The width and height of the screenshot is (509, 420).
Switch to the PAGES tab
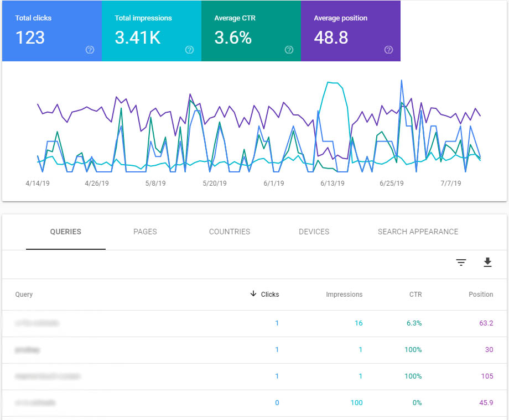145,232
